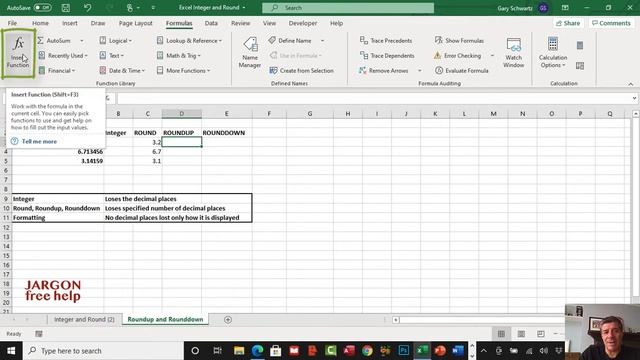Click the Calculate Now icon
640x360 pixels.
580,45
